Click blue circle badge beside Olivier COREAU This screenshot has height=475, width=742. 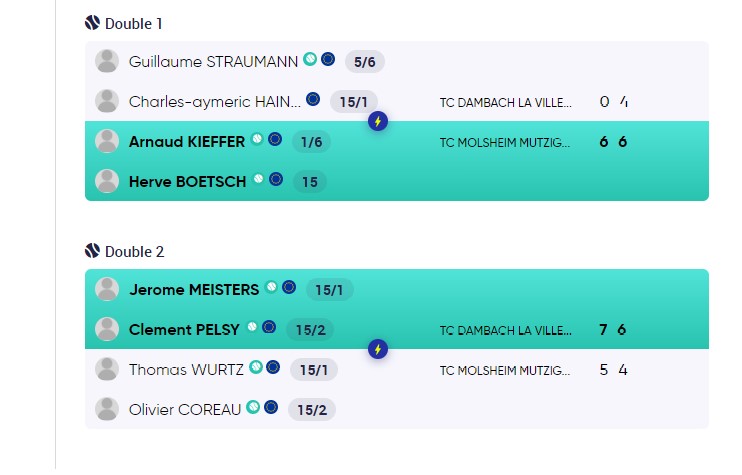pos(271,407)
